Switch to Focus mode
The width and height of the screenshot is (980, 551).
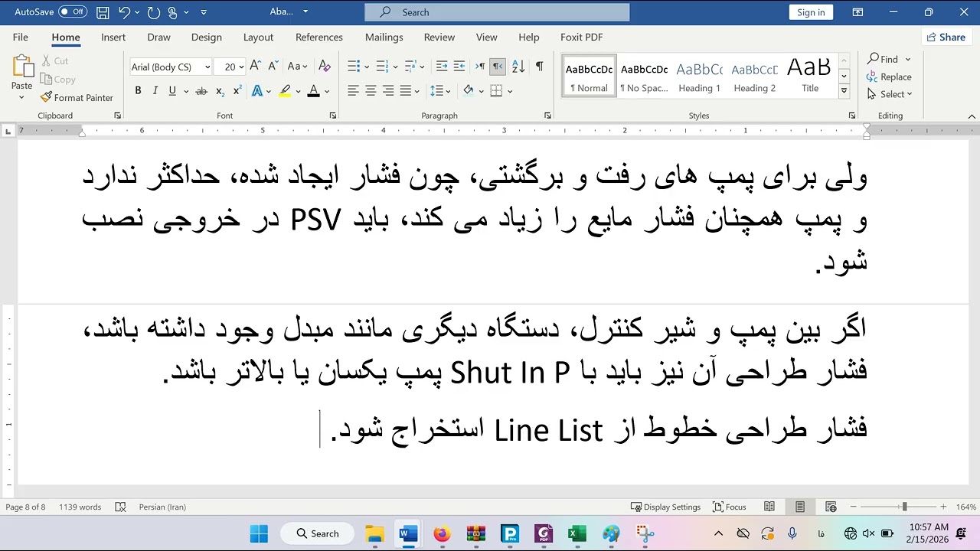(x=729, y=507)
